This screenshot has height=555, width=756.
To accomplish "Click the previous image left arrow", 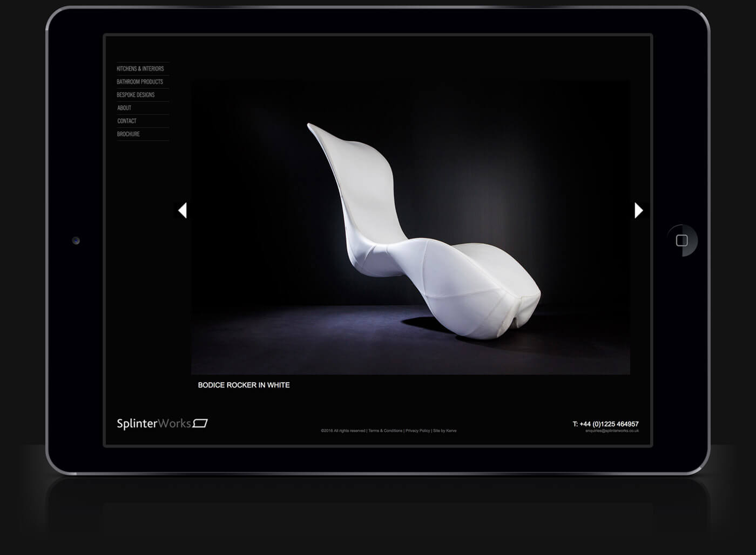I will pyautogui.click(x=183, y=210).
